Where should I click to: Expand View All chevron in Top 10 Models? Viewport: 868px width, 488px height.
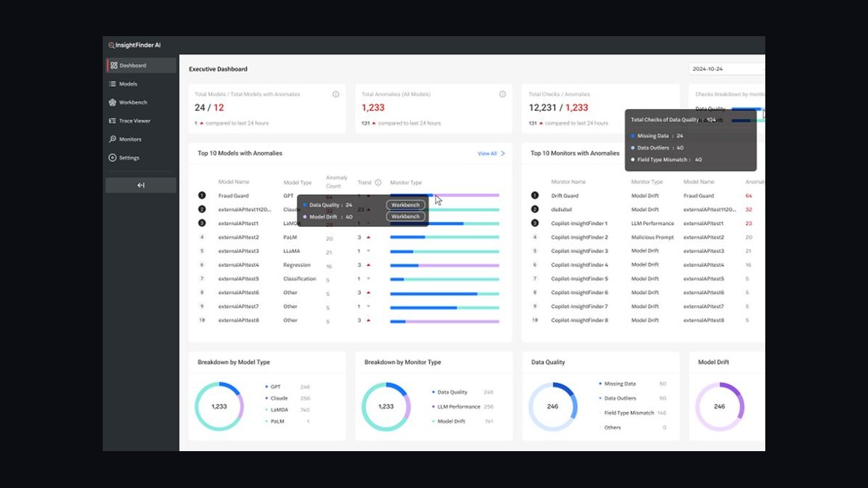click(x=503, y=153)
